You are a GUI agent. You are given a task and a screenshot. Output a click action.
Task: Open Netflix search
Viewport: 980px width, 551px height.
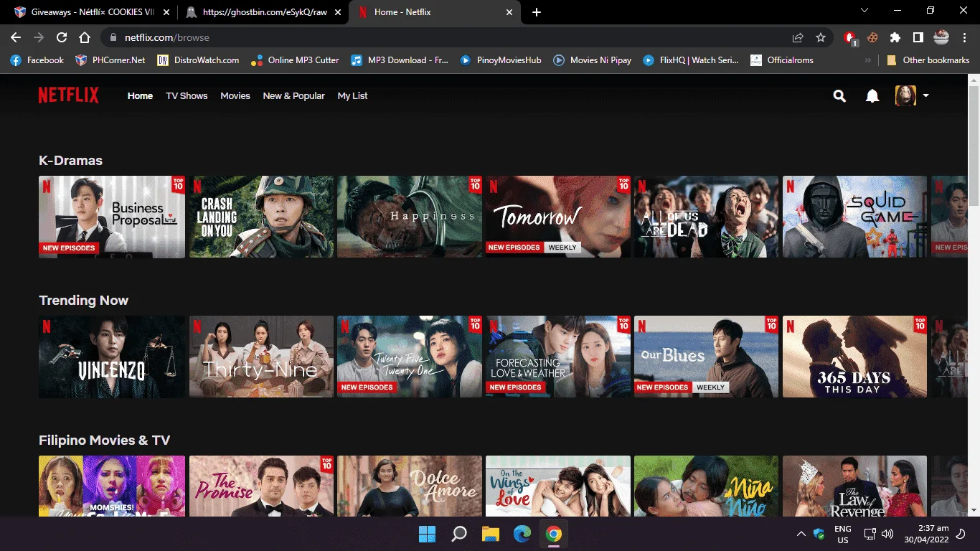pyautogui.click(x=839, y=96)
